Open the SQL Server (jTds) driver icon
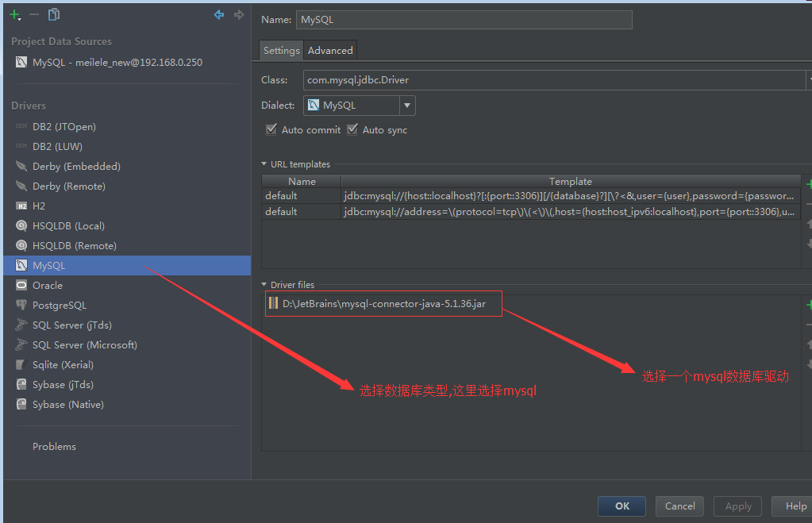The image size is (812, 523). click(x=21, y=325)
